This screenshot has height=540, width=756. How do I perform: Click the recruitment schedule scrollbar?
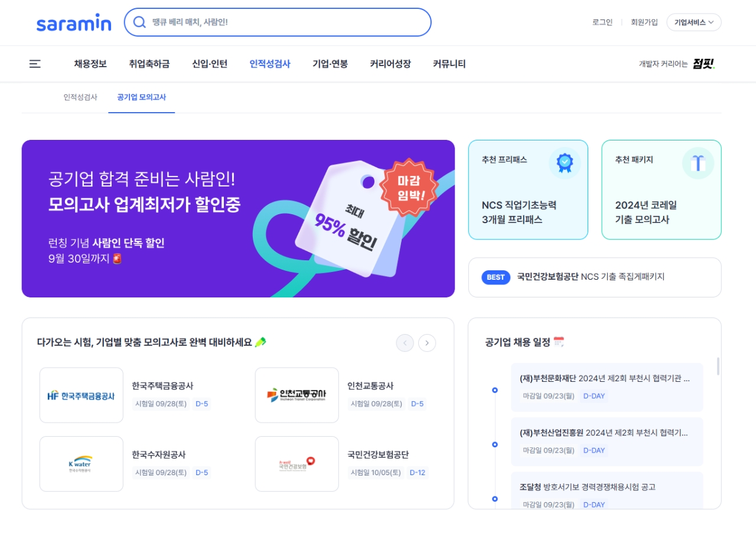click(718, 366)
